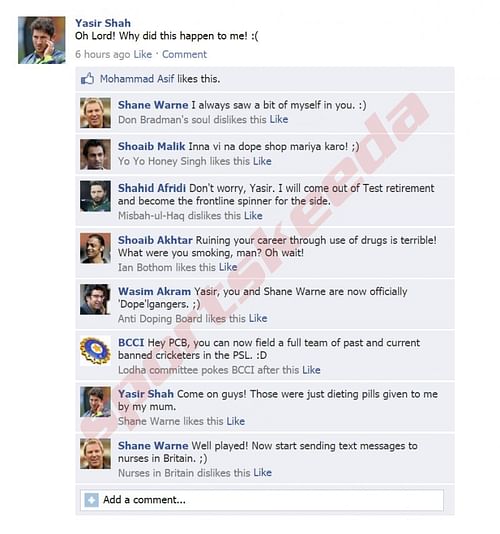Like the BCCI comment about PSL
This screenshot has height=534, width=500.
[x=311, y=370]
